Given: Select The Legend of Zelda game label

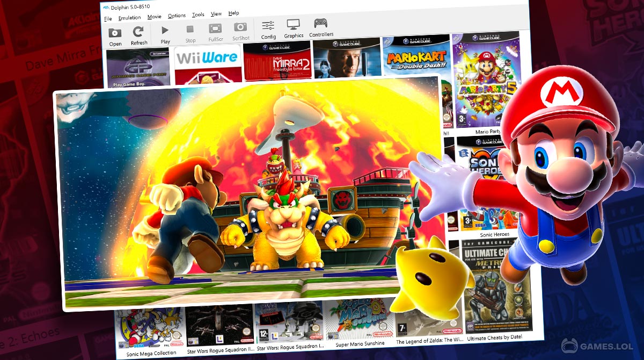Looking at the screenshot, I should point(429,341).
